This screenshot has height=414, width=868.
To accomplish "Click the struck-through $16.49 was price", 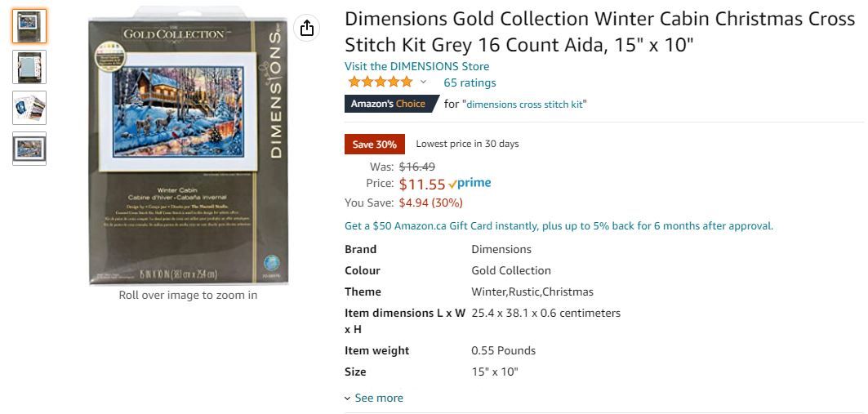I will pos(416,167).
